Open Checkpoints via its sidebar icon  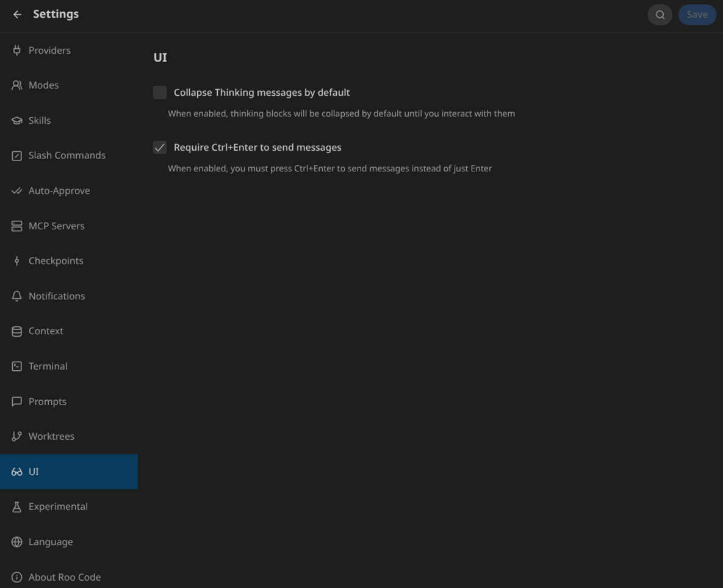point(16,260)
